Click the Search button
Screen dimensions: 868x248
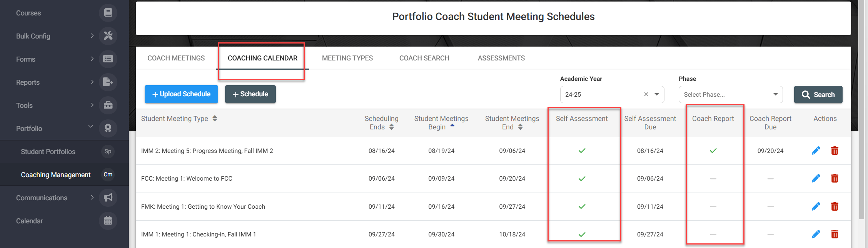(x=818, y=94)
